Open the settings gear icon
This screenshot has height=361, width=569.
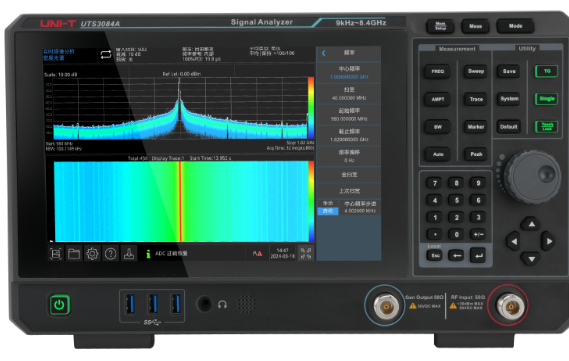92,253
